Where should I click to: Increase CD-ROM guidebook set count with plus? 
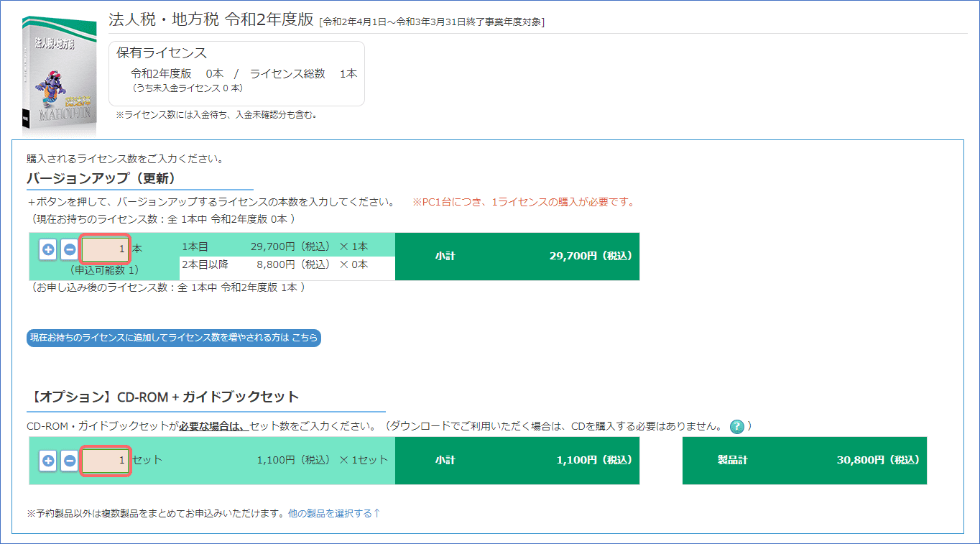coord(48,461)
